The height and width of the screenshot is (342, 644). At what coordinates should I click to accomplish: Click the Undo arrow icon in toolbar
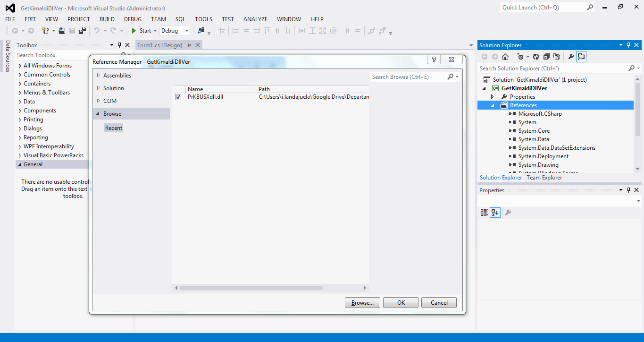96,31
